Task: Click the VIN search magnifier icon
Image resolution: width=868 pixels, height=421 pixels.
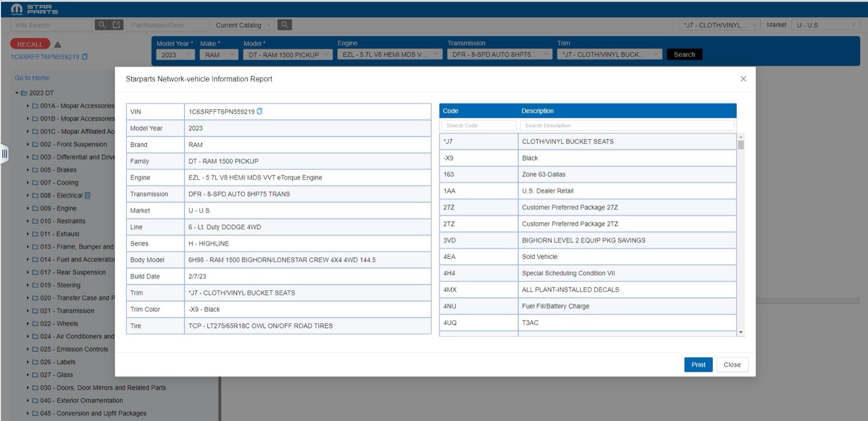Action: tap(101, 25)
